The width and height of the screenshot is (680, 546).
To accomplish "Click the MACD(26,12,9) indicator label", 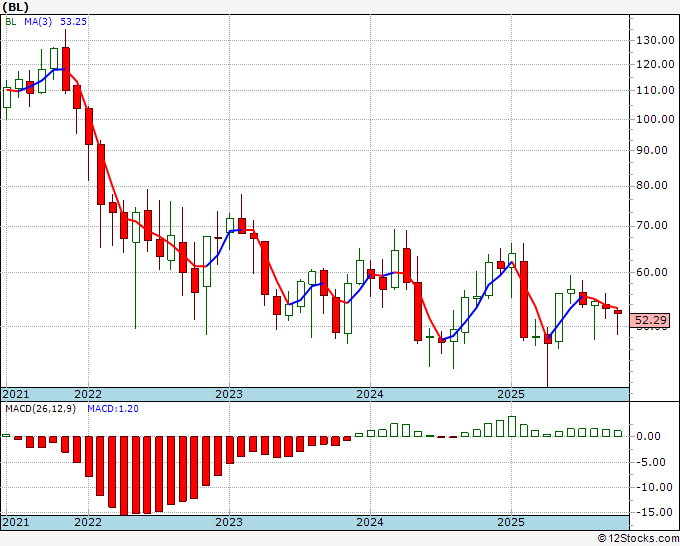I will pyautogui.click(x=40, y=409).
